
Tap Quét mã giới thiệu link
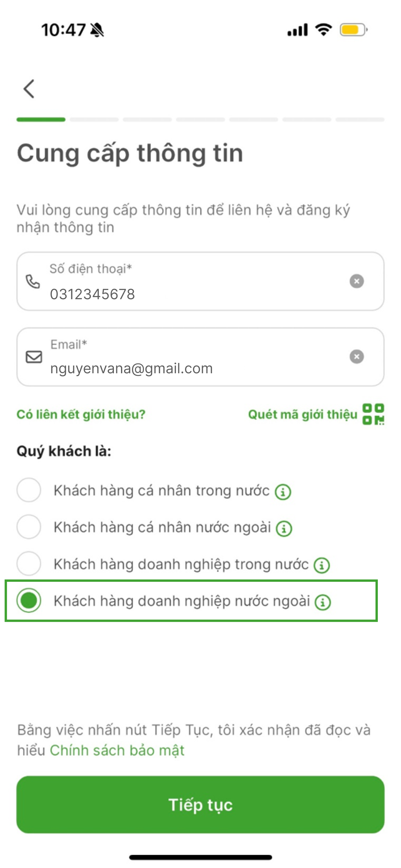pyautogui.click(x=303, y=414)
